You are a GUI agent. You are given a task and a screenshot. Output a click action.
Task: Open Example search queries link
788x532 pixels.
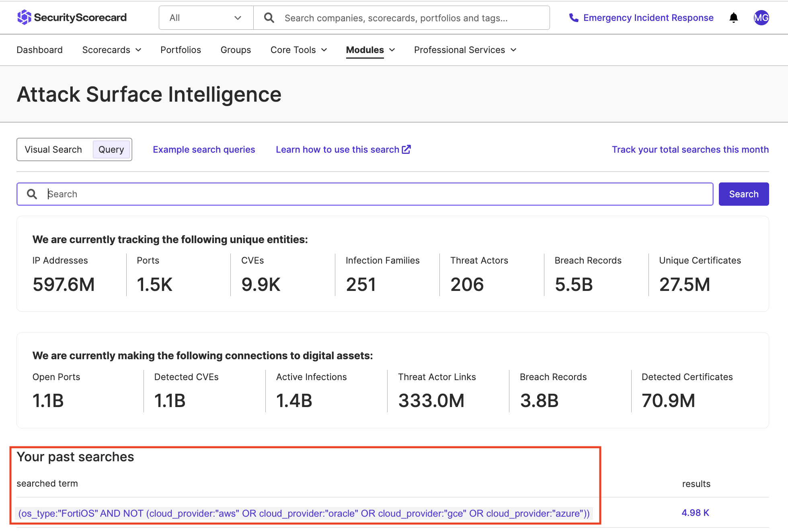(204, 149)
